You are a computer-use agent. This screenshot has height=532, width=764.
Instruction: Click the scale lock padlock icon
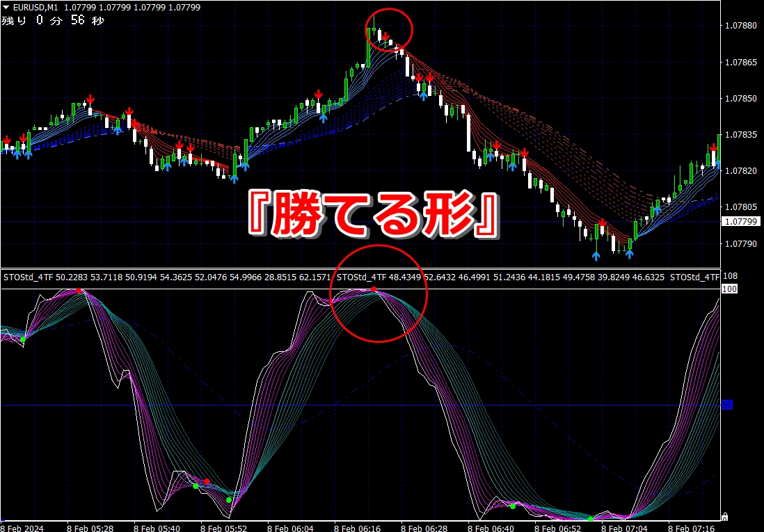tap(724, 517)
